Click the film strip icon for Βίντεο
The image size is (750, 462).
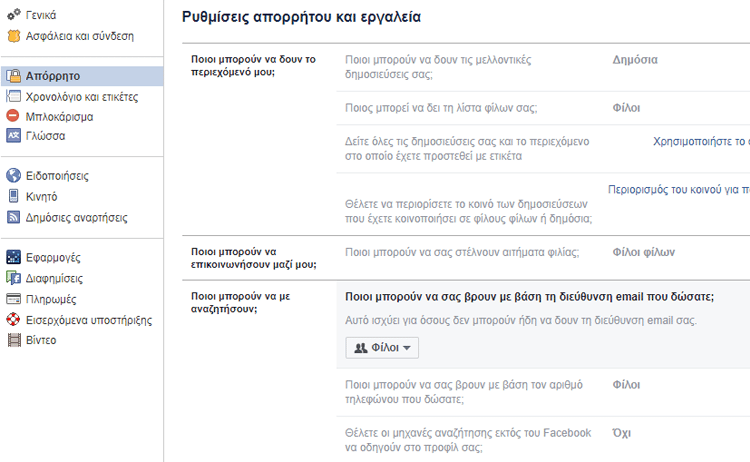click(x=14, y=340)
